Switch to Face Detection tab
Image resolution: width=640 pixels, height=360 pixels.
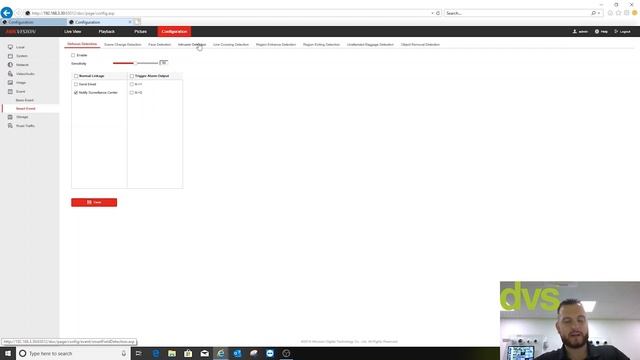pos(160,44)
